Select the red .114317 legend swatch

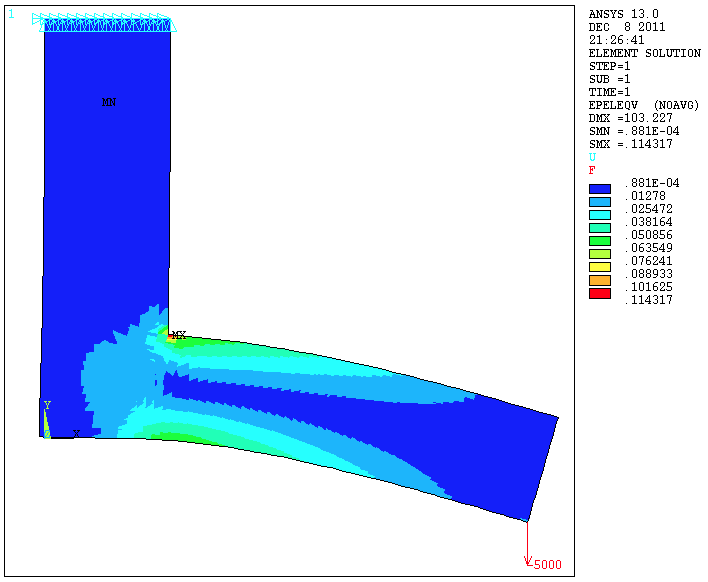tap(600, 294)
